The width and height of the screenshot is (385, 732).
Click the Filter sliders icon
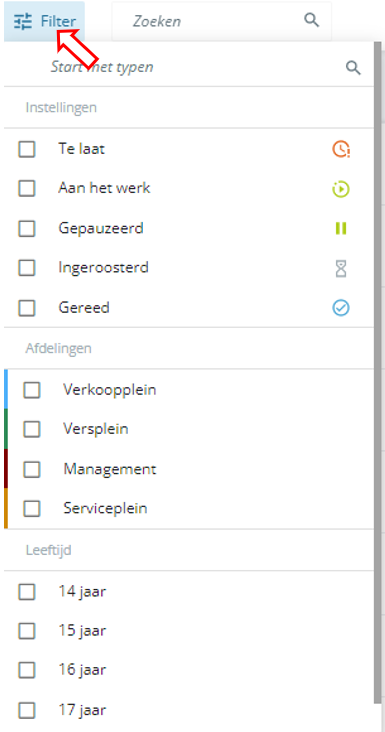click(22, 21)
